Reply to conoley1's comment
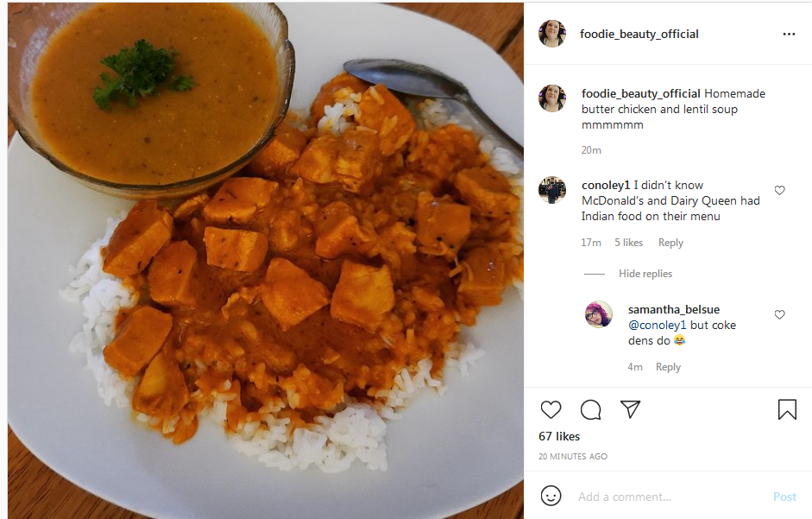812x519 pixels. [670, 243]
